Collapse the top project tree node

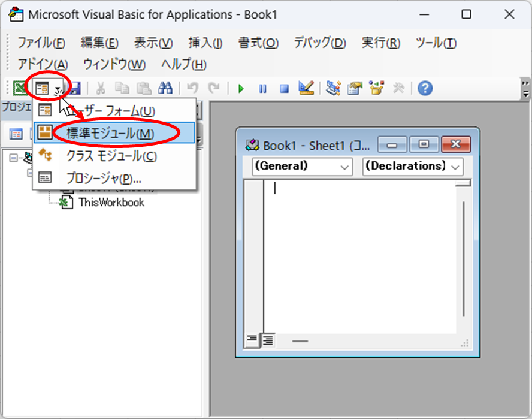tap(13, 158)
